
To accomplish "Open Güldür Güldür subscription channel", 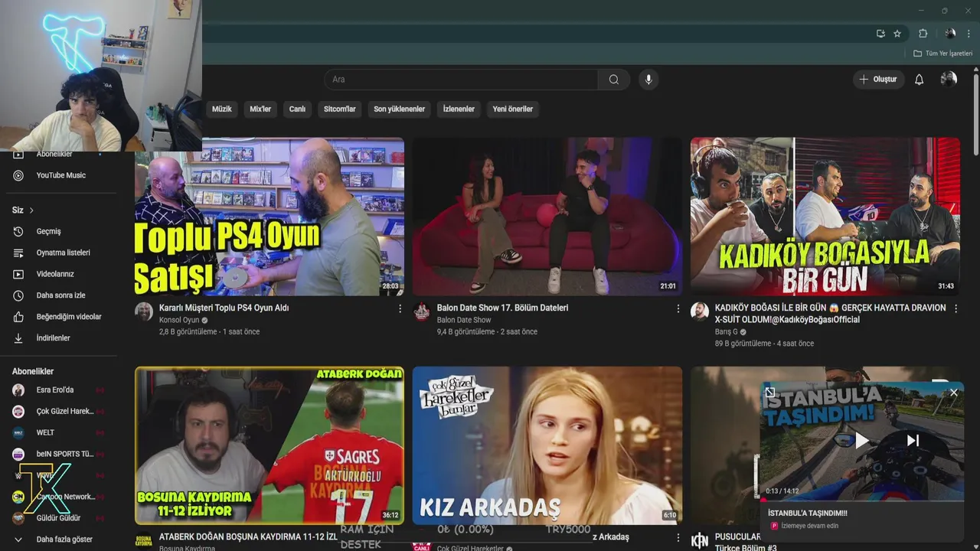I will click(x=58, y=518).
